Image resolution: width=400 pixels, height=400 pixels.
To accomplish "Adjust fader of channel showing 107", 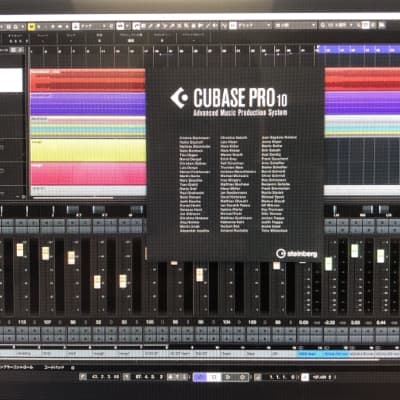I will [x=46, y=254].
